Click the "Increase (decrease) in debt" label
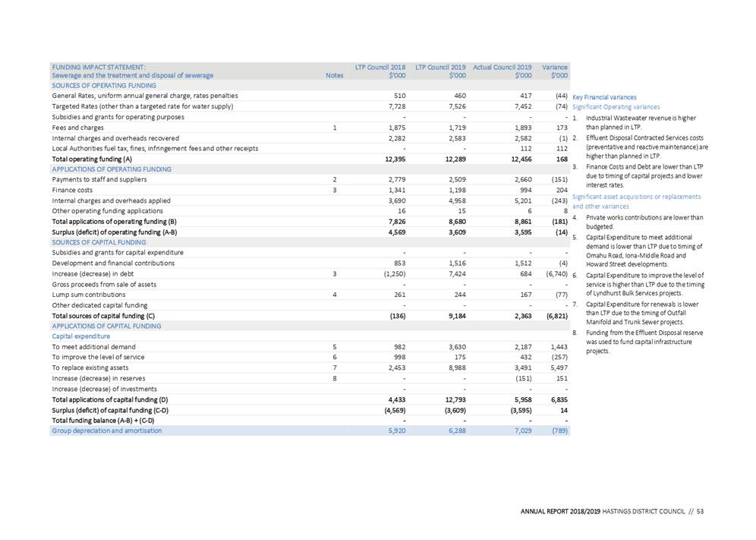This screenshot has width=756, height=540. tap(93, 273)
